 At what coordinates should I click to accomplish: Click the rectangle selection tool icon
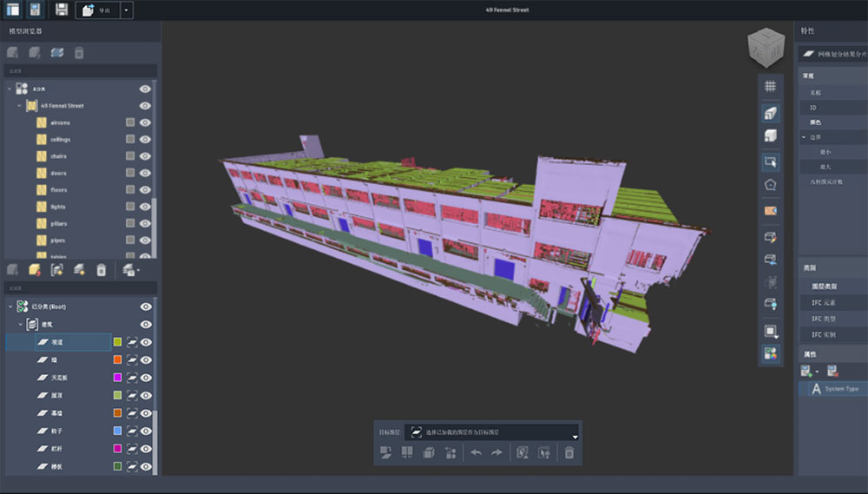click(770, 161)
